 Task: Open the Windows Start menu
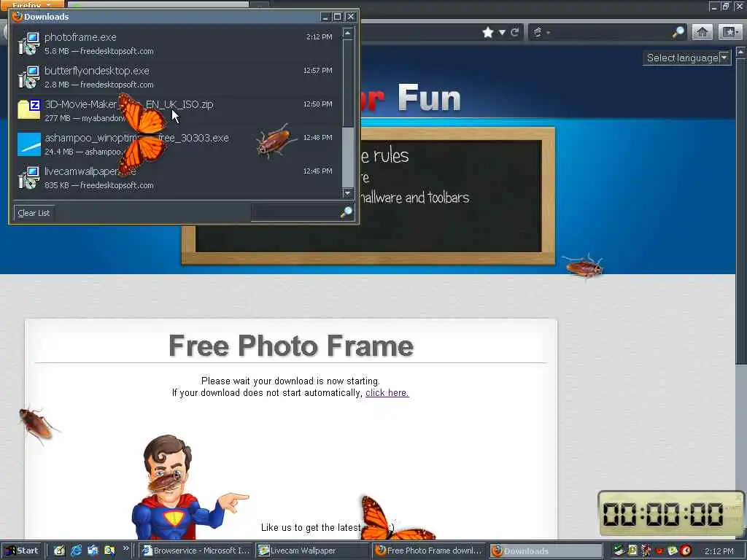pyautogui.click(x=22, y=551)
